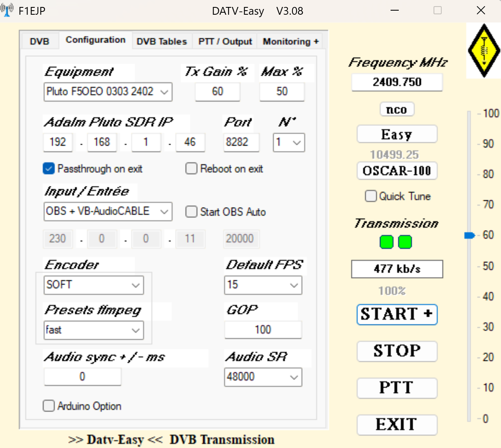Image resolution: width=501 pixels, height=448 pixels.
Task: Click the antenna icon in the title bar
Action: click(x=7, y=10)
